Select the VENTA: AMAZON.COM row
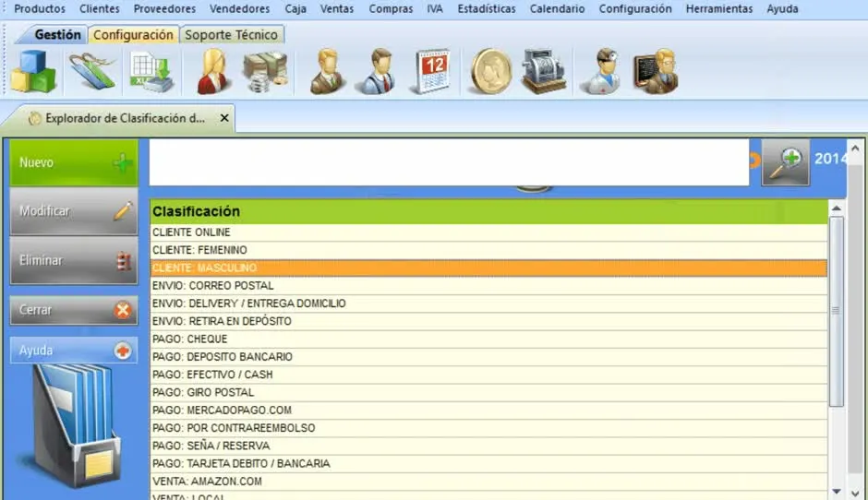Viewport: 868px width, 500px height. [488, 482]
